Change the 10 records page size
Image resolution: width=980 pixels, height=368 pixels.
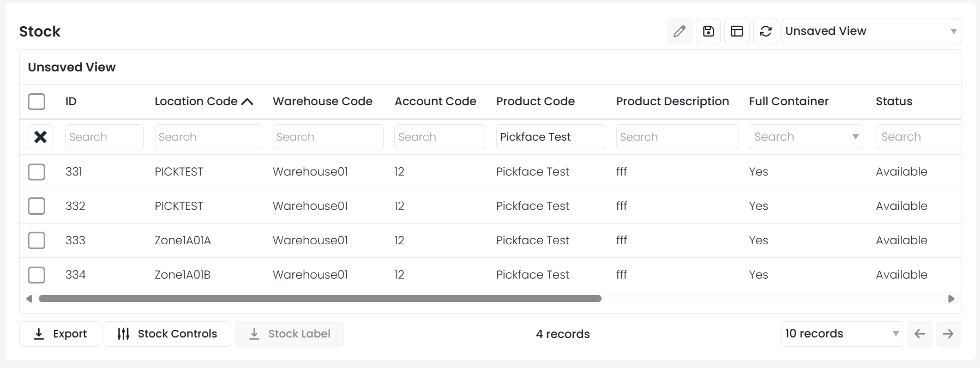[x=841, y=334]
